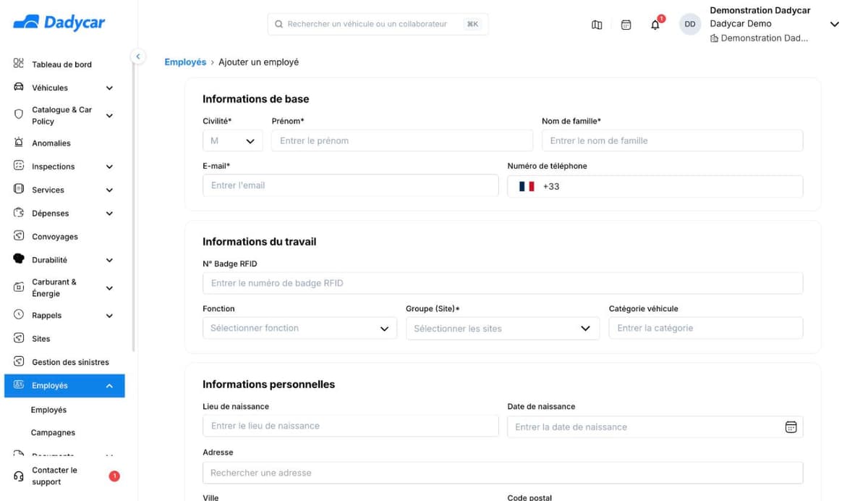Click the Lieu de naissance input field
868x501 pixels.
[351, 426]
